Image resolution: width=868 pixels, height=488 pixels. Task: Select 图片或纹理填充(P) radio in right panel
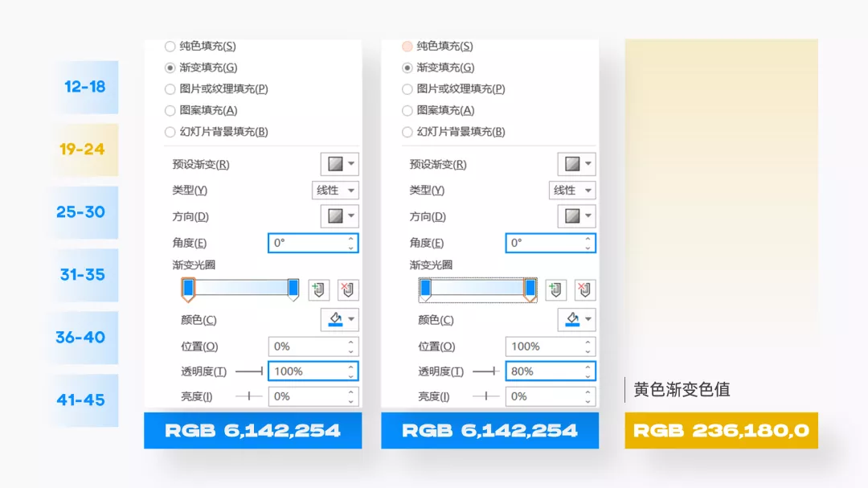tap(407, 88)
